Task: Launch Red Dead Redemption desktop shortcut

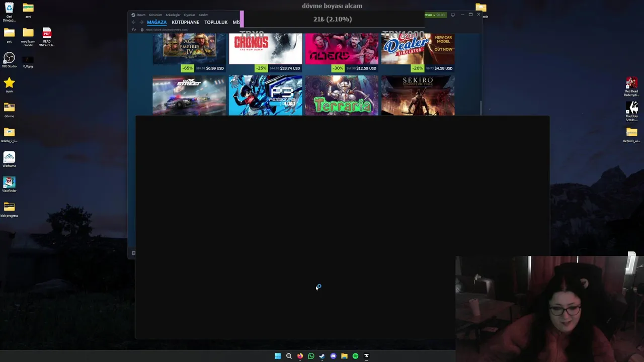Action: 631,86
